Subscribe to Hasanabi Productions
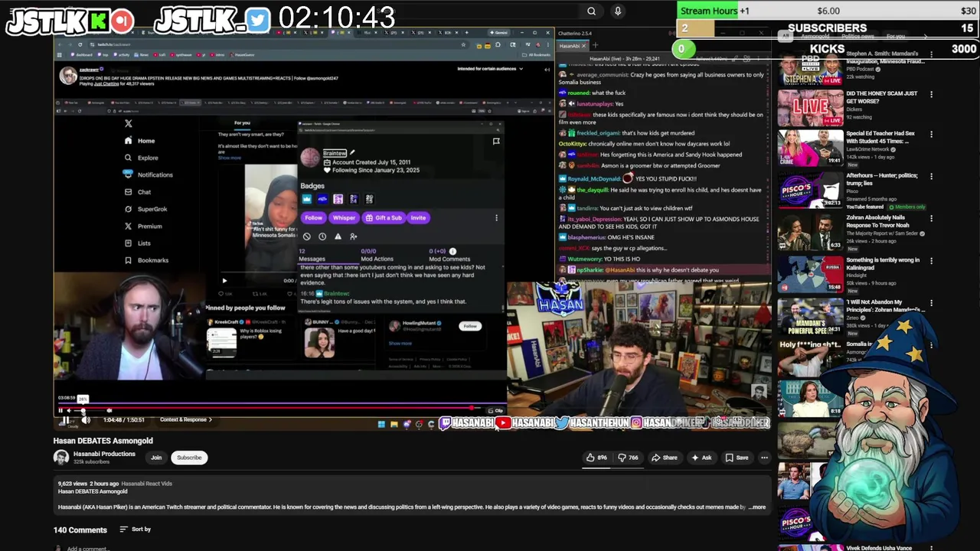 (189, 458)
